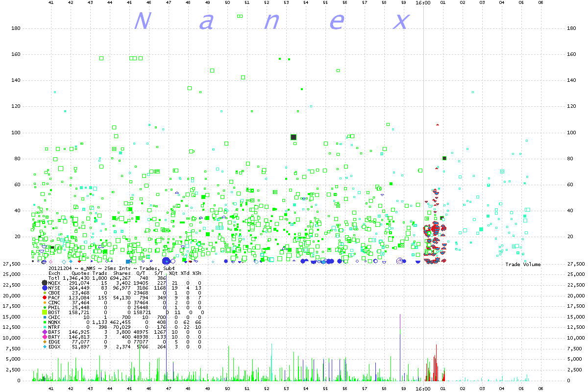Select the 'NYSE' exchange label
The image size is (588, 392).
click(54, 288)
